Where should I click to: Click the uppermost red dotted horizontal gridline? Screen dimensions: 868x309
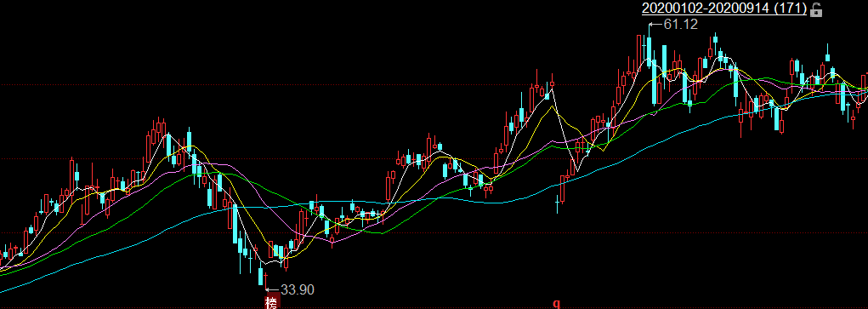click(434, 85)
